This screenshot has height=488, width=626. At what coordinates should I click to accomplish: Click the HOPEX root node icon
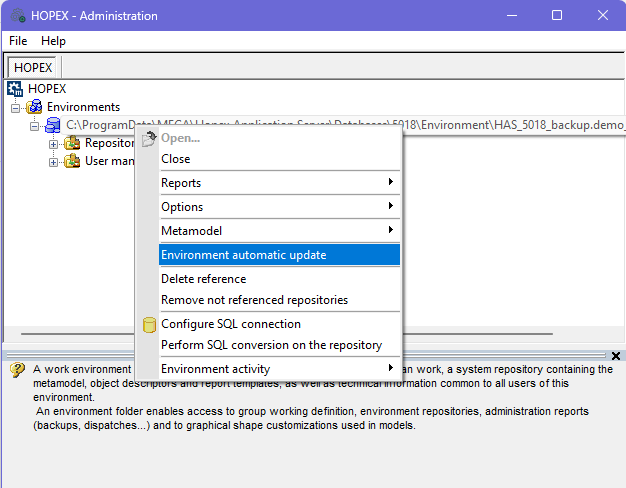pos(15,89)
